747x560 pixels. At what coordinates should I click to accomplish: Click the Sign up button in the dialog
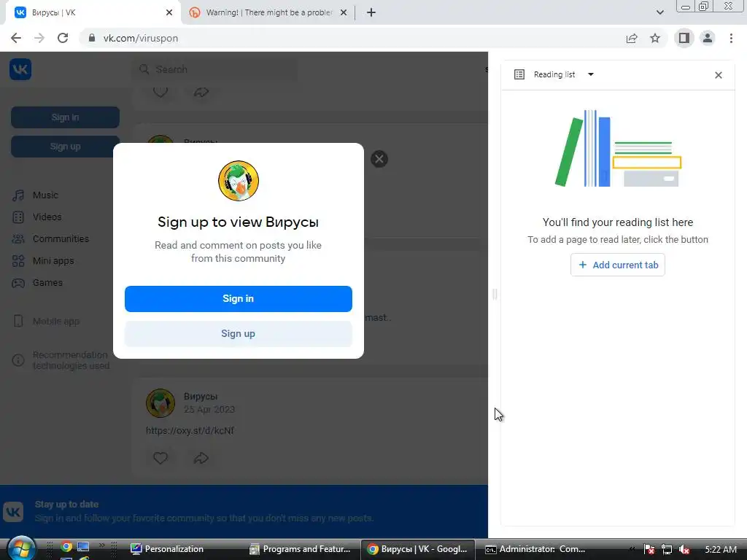click(x=239, y=334)
